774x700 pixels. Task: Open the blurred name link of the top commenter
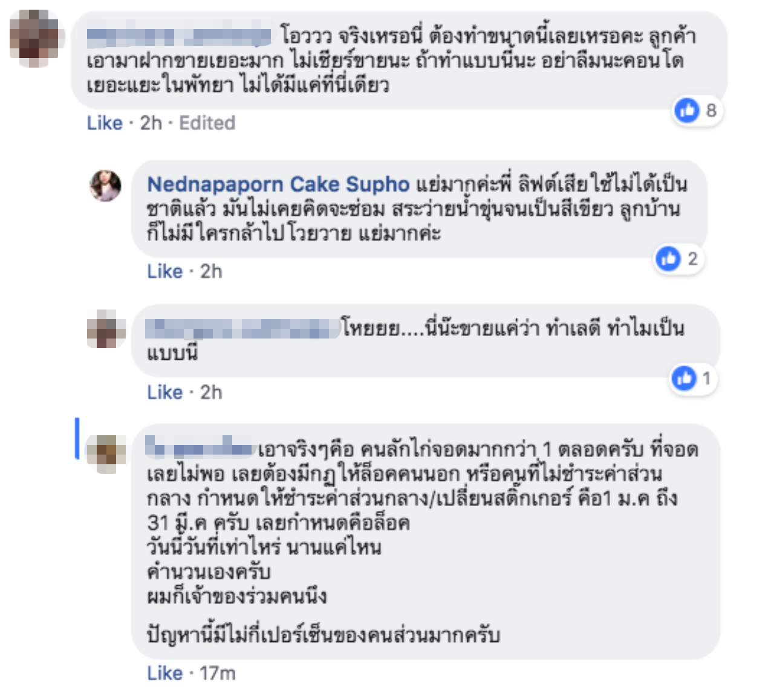pos(179,36)
